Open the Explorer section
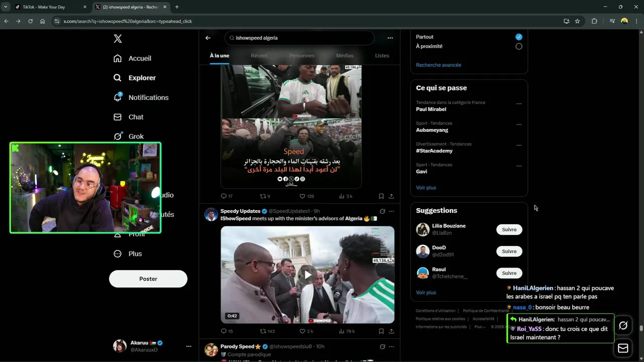The image size is (644, 362). point(134,78)
